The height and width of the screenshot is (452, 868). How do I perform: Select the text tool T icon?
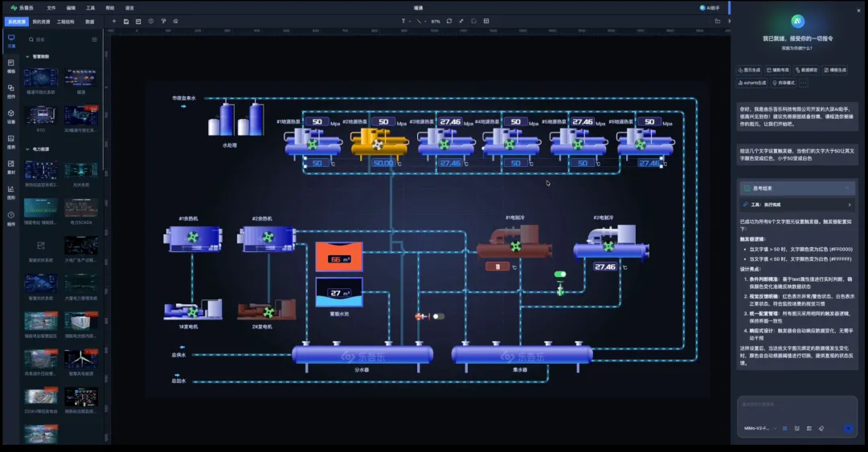click(403, 21)
